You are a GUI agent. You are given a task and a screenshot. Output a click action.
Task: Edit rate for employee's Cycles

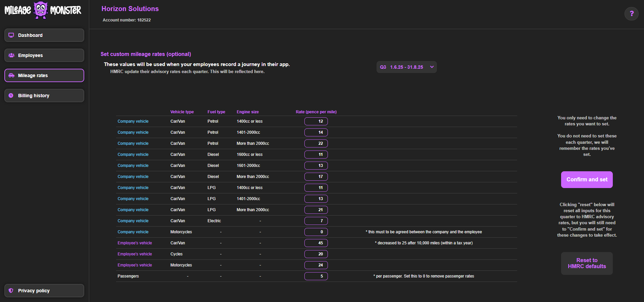pyautogui.click(x=316, y=254)
